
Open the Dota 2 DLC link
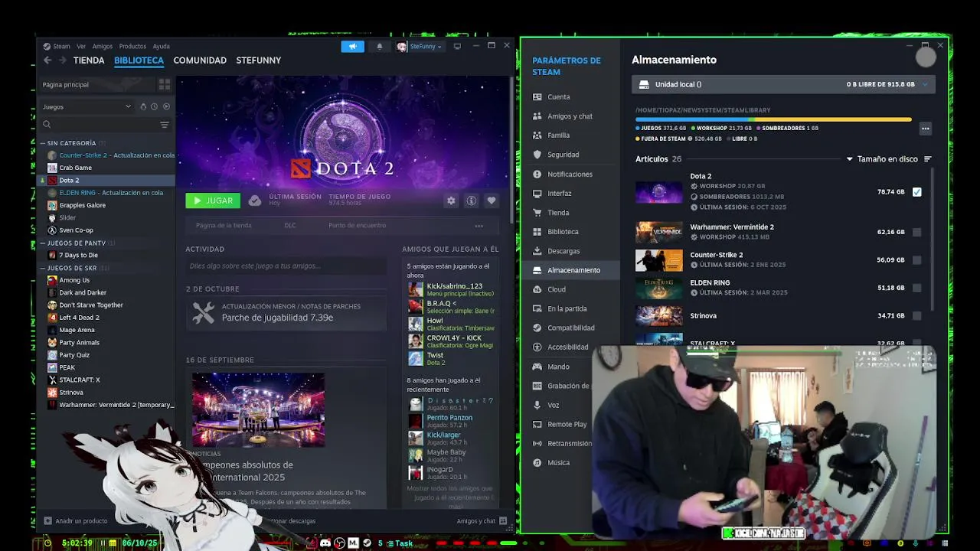pos(290,226)
